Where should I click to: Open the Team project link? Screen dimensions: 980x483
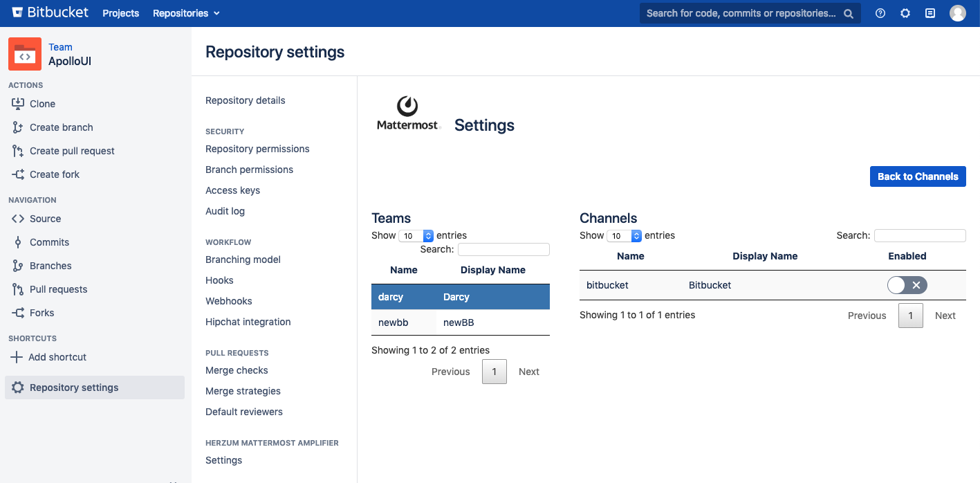[60, 47]
